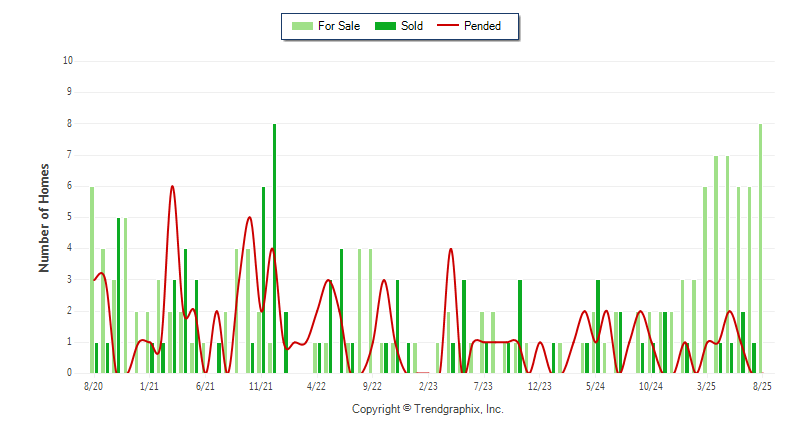Toggle the For Sale legend label
The image size is (800, 434).
[x=339, y=26]
